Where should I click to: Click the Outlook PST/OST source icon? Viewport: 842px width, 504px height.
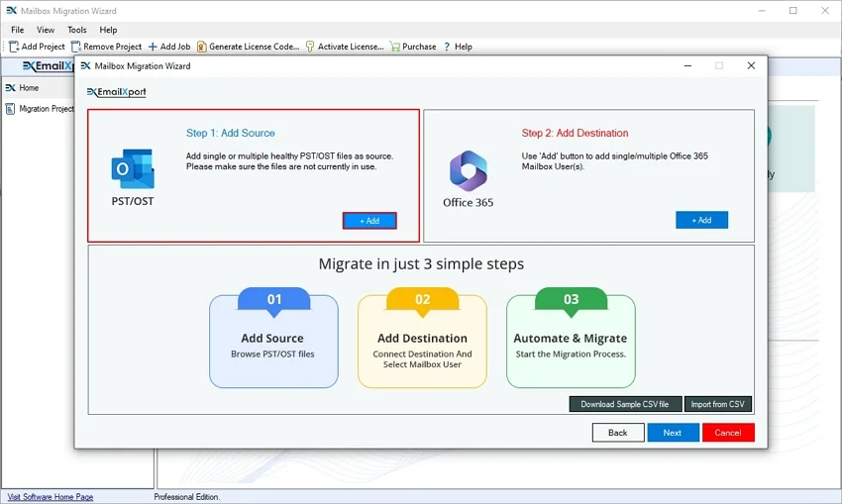(x=132, y=169)
